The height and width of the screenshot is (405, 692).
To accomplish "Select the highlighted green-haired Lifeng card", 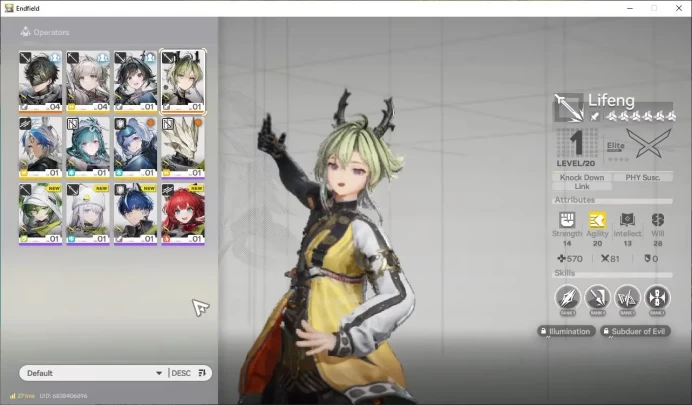I will (183, 81).
